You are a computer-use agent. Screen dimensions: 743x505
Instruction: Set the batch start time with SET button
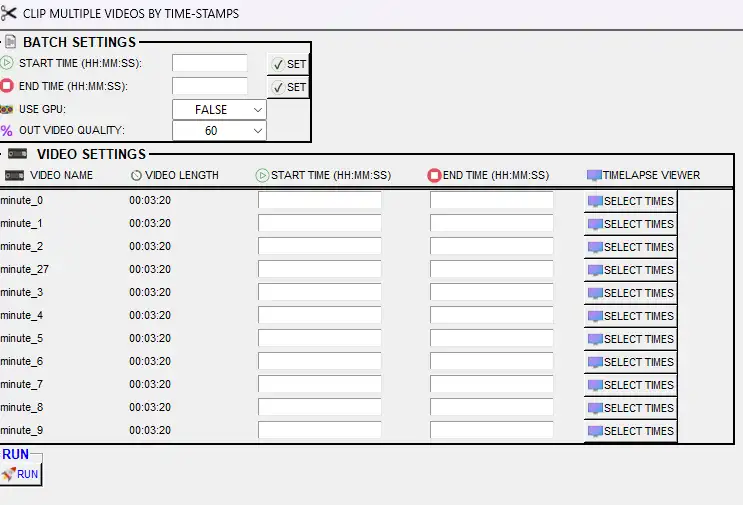coord(289,64)
